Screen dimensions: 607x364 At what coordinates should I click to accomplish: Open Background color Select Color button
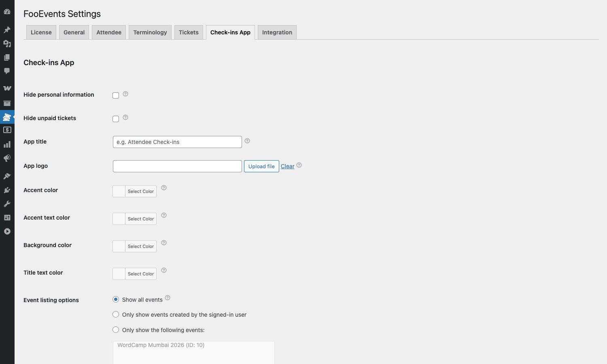[141, 246]
